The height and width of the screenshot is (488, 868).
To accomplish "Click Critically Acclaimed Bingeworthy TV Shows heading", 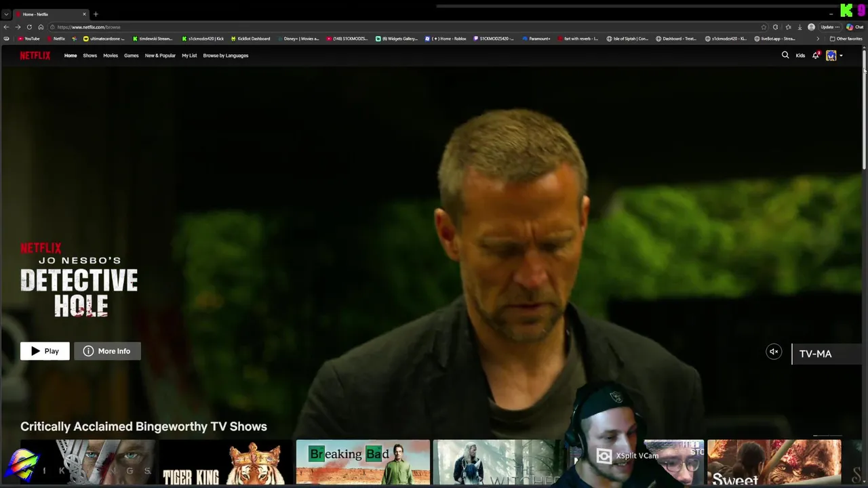I will click(x=144, y=426).
